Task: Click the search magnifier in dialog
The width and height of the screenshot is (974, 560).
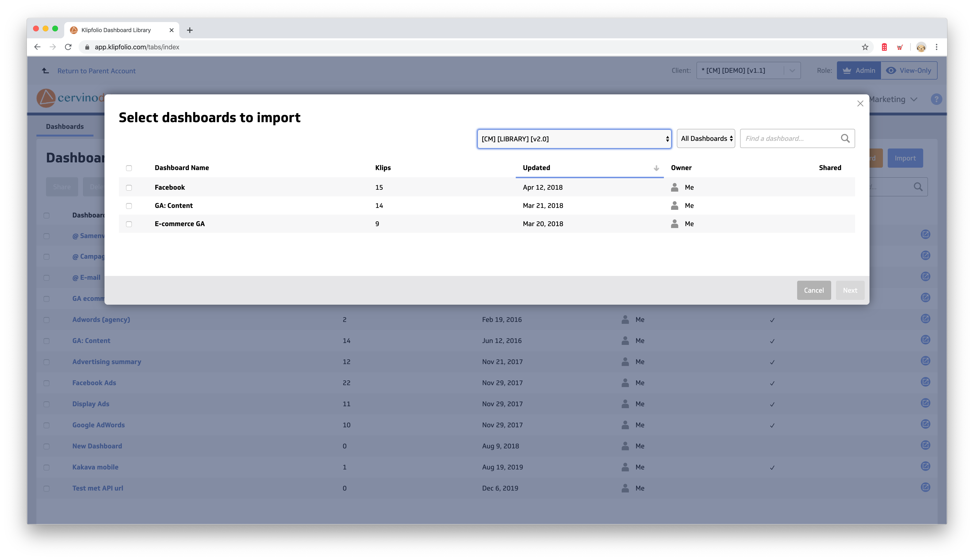Action: [x=845, y=138]
